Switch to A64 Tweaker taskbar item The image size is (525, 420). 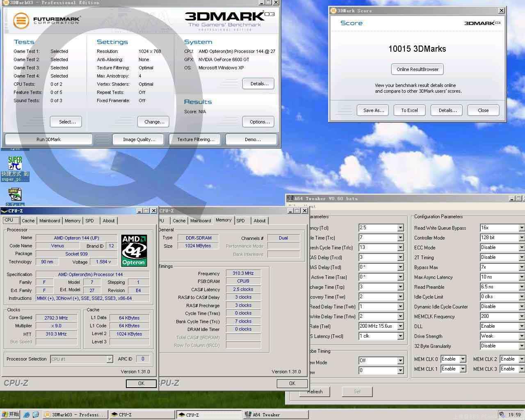pos(276,415)
